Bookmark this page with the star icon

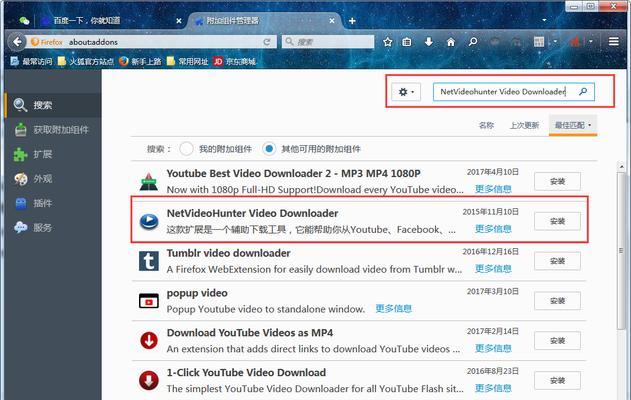click(388, 42)
